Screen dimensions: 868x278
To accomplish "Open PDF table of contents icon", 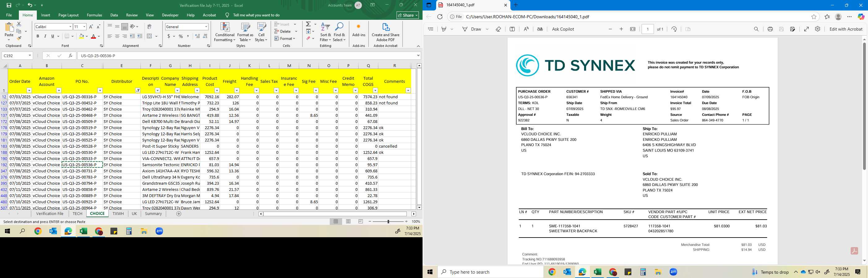I will [x=431, y=29].
